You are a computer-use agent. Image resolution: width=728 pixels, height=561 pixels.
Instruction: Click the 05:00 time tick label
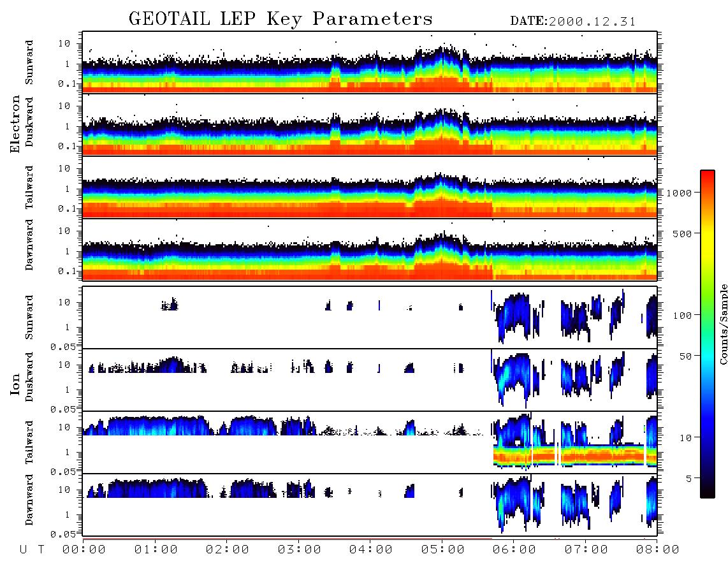pos(443,550)
